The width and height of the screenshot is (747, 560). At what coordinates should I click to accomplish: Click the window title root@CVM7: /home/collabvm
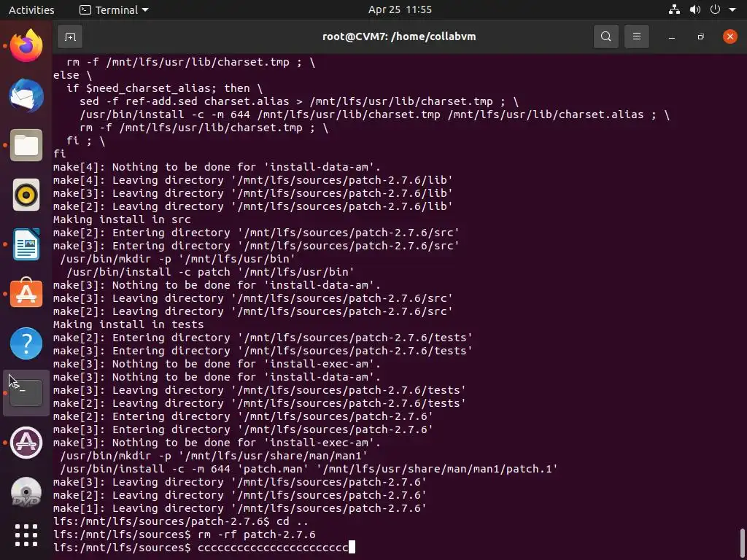click(399, 36)
